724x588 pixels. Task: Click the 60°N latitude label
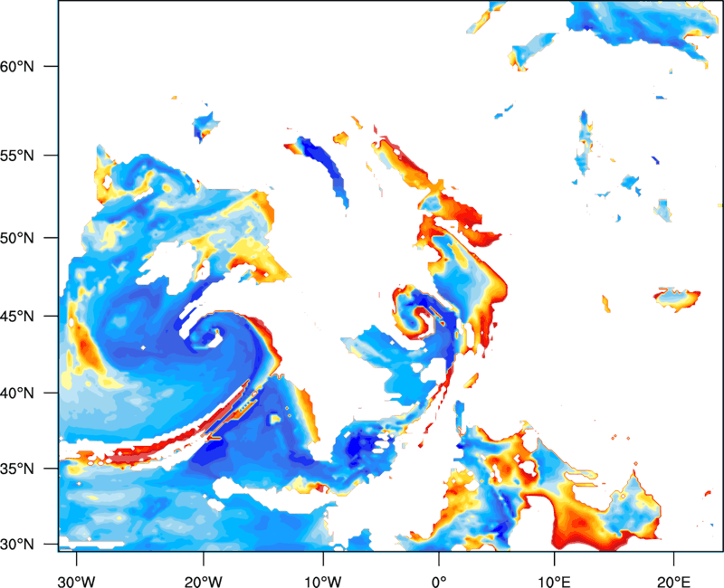pyautogui.click(x=17, y=66)
